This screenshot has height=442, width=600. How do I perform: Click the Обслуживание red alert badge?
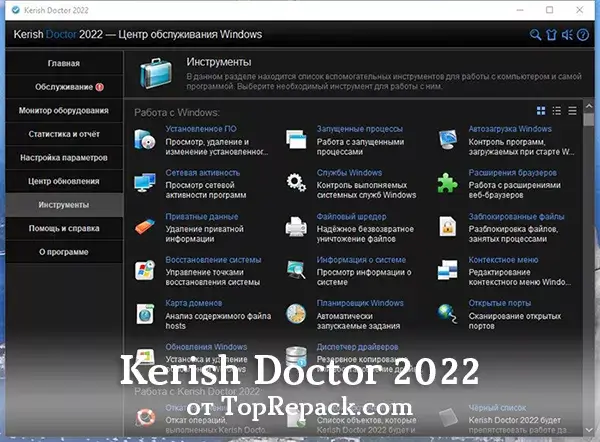[x=99, y=87]
